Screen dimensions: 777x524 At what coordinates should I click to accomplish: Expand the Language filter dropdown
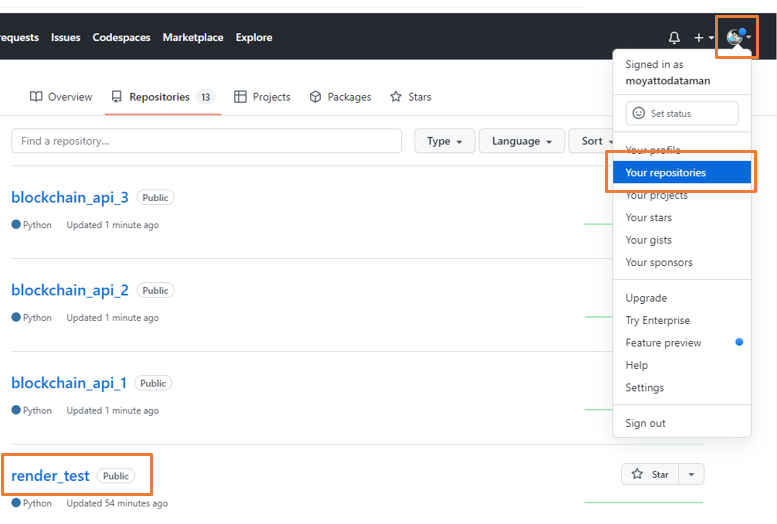tap(522, 141)
